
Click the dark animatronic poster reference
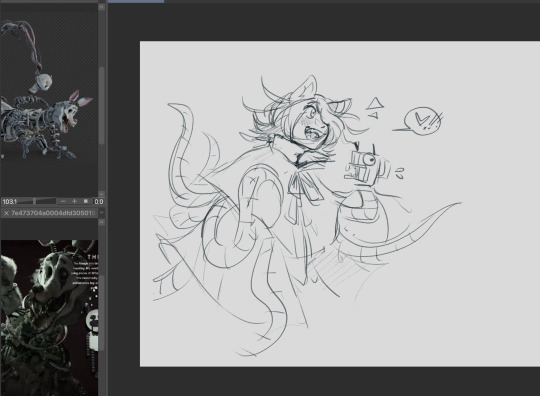coord(49,317)
